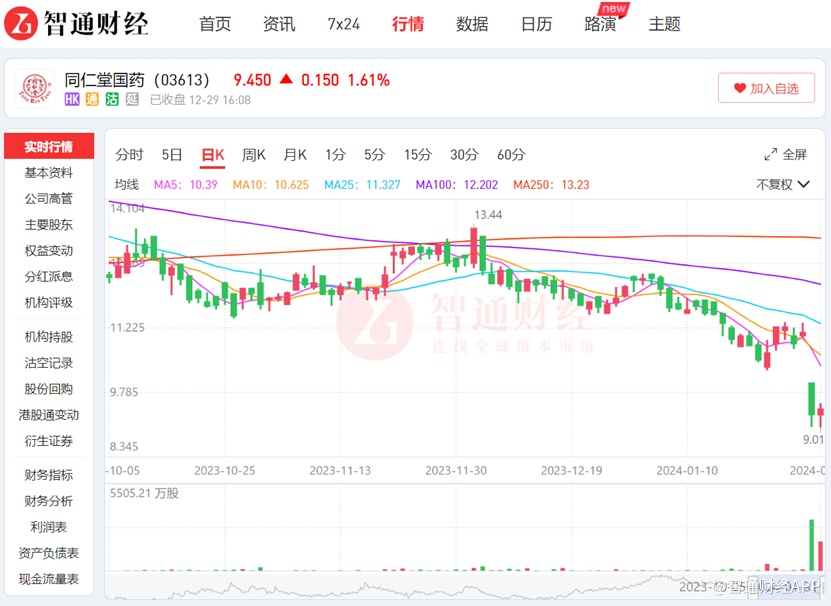This screenshot has width=831, height=606.
Task: Click the 全屏 fullscreen expand icon
Action: [x=771, y=154]
